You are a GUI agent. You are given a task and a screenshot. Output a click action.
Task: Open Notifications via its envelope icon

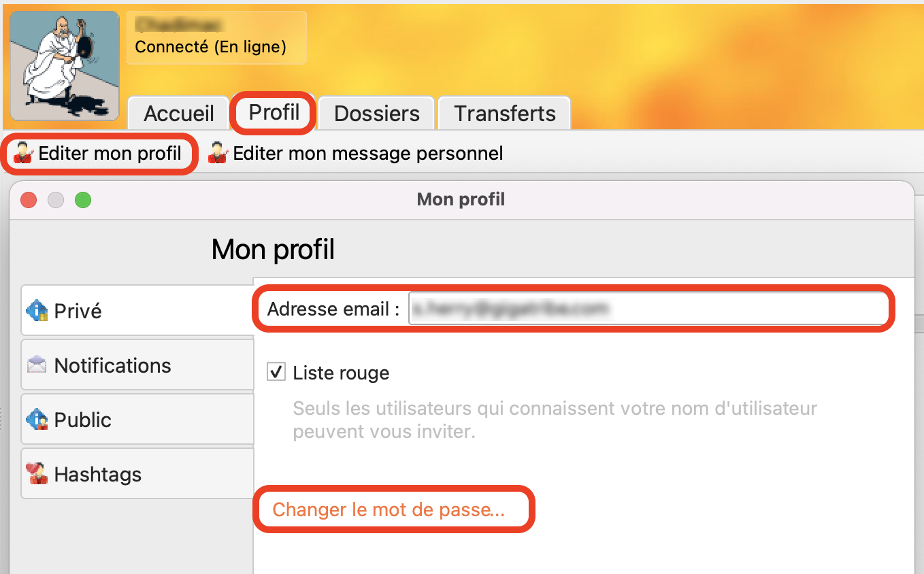37,365
